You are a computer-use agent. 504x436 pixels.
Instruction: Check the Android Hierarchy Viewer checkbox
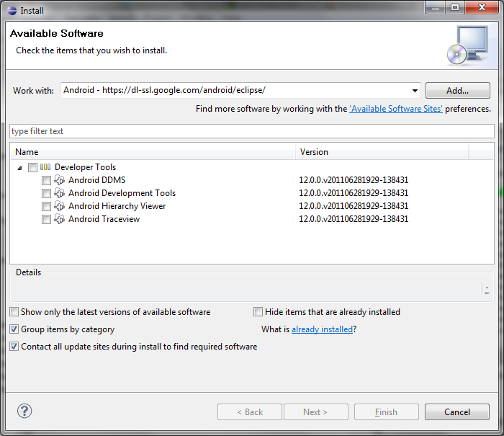click(x=46, y=206)
